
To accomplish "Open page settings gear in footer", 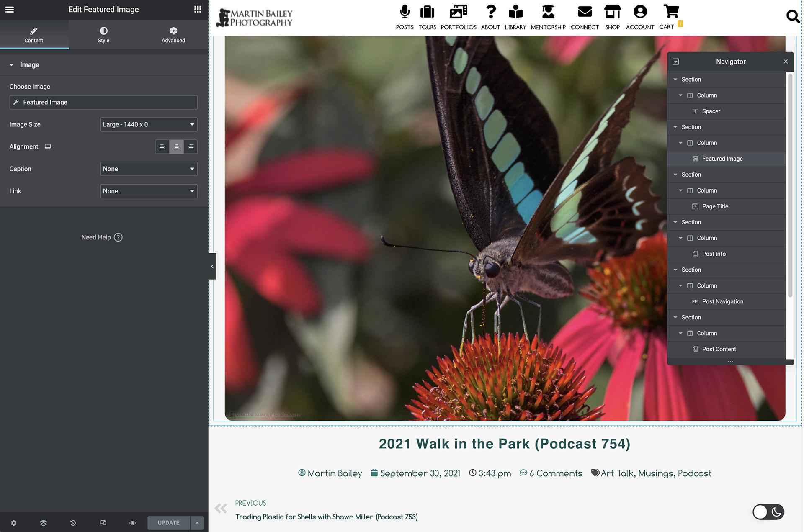I will tap(14, 523).
